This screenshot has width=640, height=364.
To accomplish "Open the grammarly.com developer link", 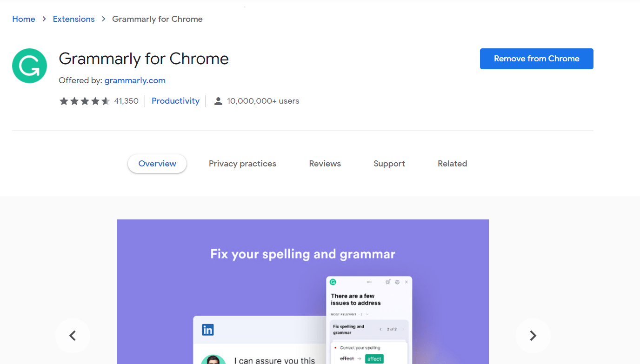I will [135, 80].
